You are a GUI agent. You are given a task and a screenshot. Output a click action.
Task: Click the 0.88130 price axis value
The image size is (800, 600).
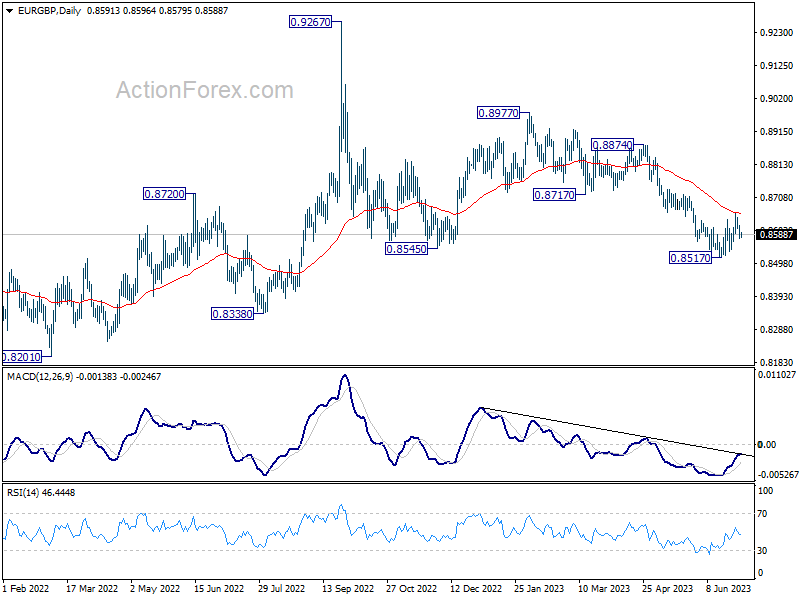[777, 165]
